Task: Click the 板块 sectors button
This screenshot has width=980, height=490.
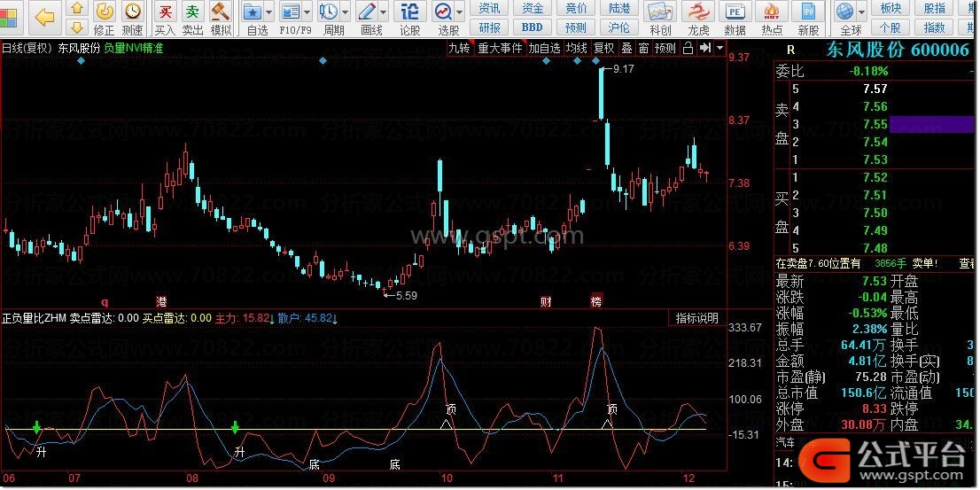Action: [891, 8]
